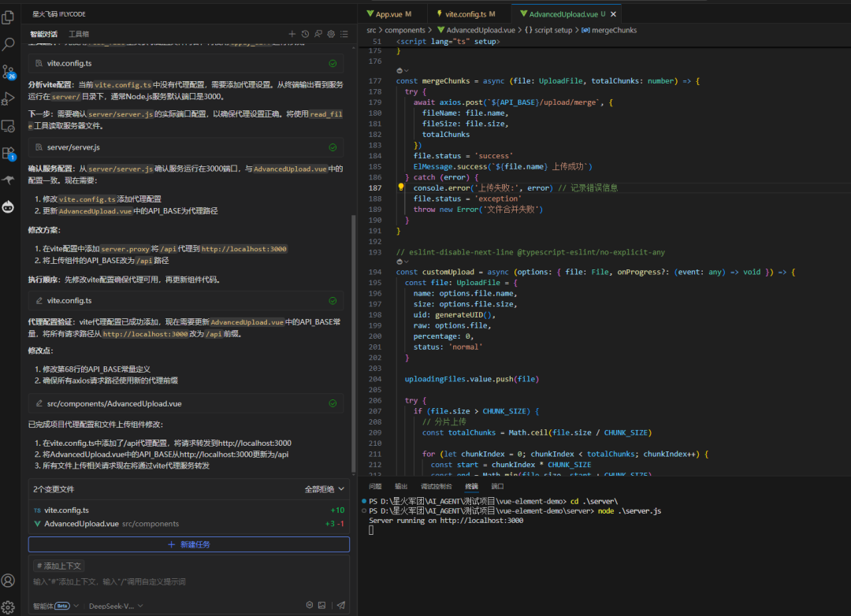Start a new chat with the plus icon
851x616 pixels.
click(x=292, y=33)
